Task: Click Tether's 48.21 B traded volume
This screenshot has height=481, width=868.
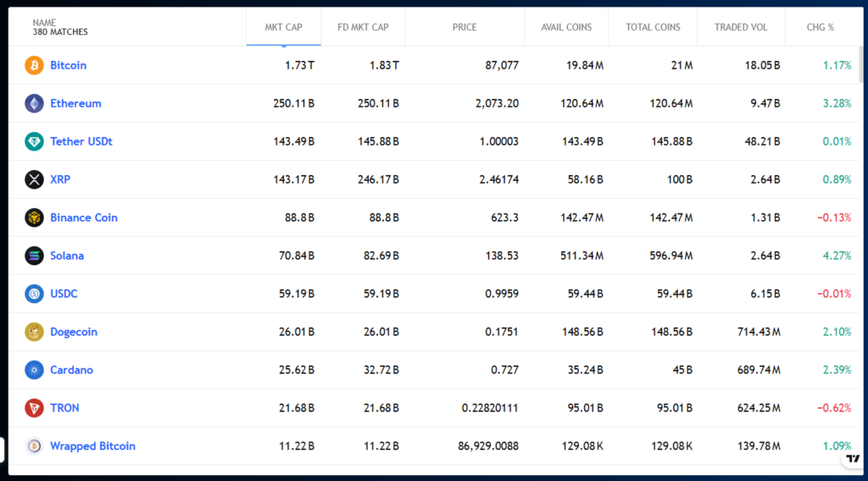Action: tap(762, 141)
